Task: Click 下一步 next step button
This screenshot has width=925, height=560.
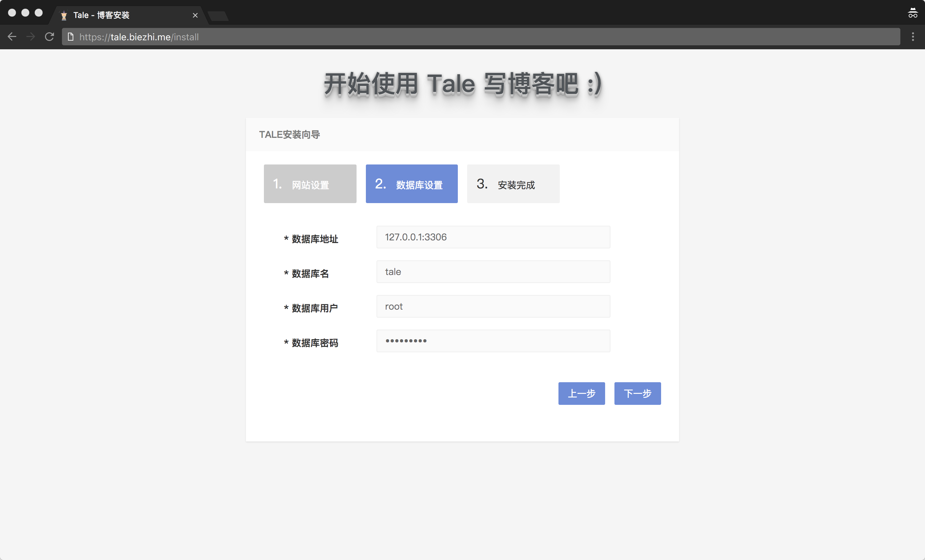Action: pos(637,394)
